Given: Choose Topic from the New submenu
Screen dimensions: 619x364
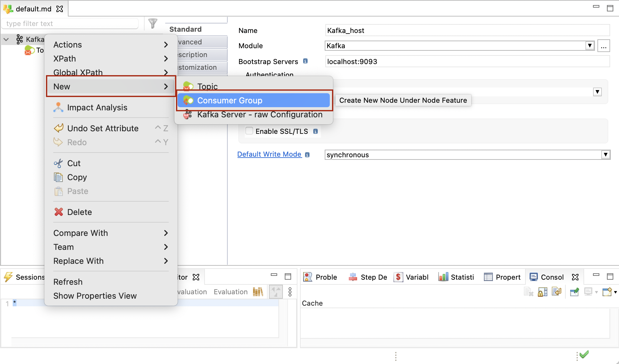Looking at the screenshot, I should tap(207, 86).
